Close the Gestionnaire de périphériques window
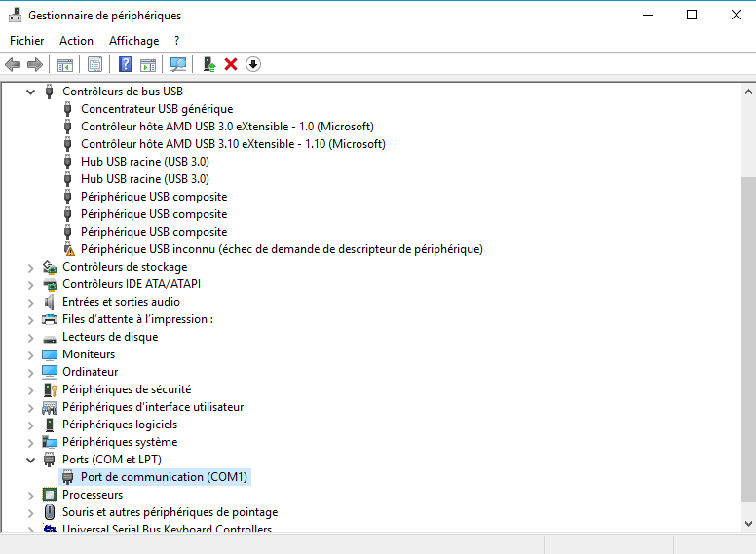Viewport: 756px width, 554px height. tap(736, 15)
